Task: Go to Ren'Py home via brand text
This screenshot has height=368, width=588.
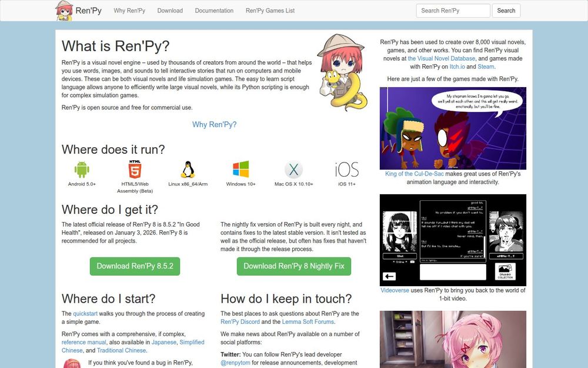Action: [x=89, y=11]
